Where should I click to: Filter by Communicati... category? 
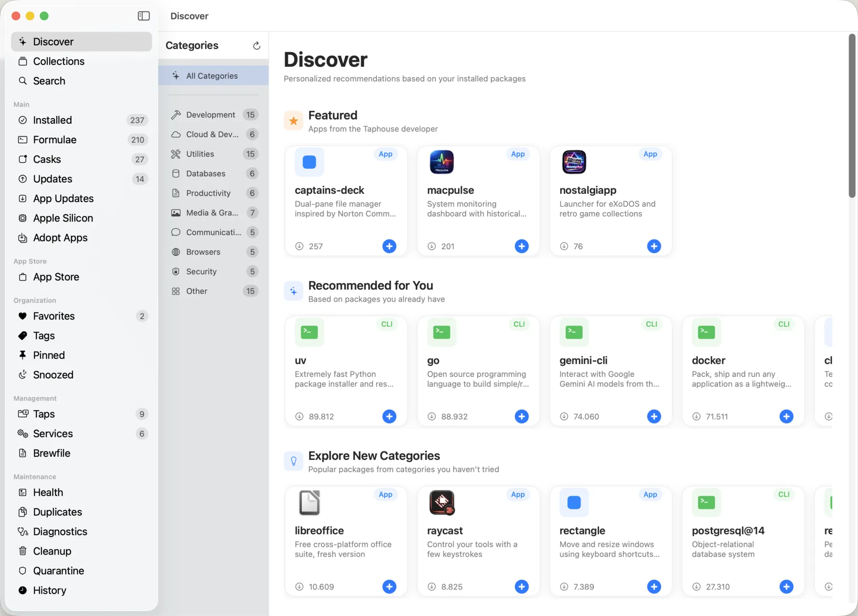pos(214,232)
